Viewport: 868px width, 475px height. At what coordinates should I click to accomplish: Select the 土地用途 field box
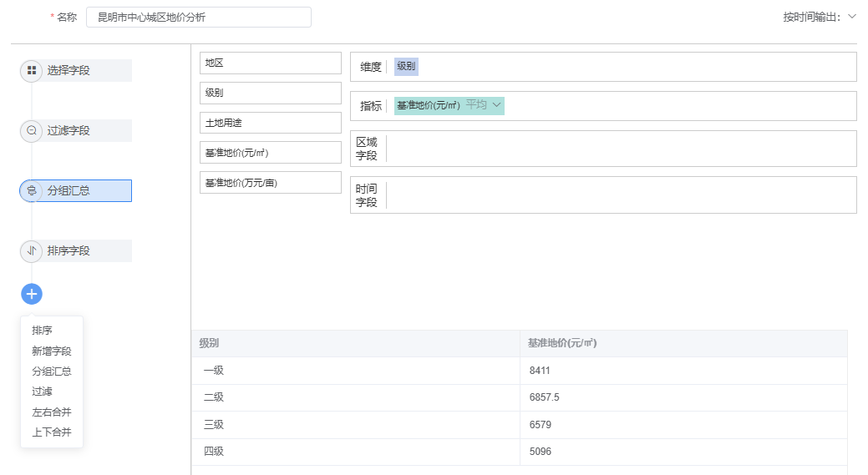[x=270, y=123]
